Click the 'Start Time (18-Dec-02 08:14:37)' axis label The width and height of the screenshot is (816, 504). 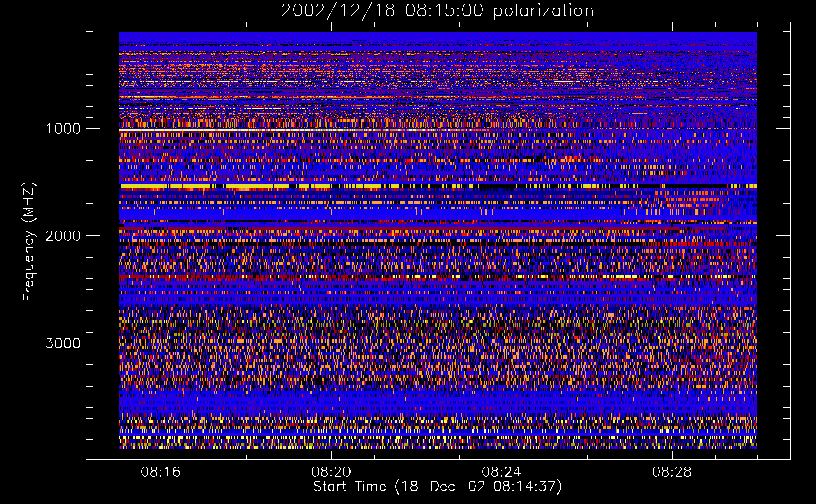(437, 487)
